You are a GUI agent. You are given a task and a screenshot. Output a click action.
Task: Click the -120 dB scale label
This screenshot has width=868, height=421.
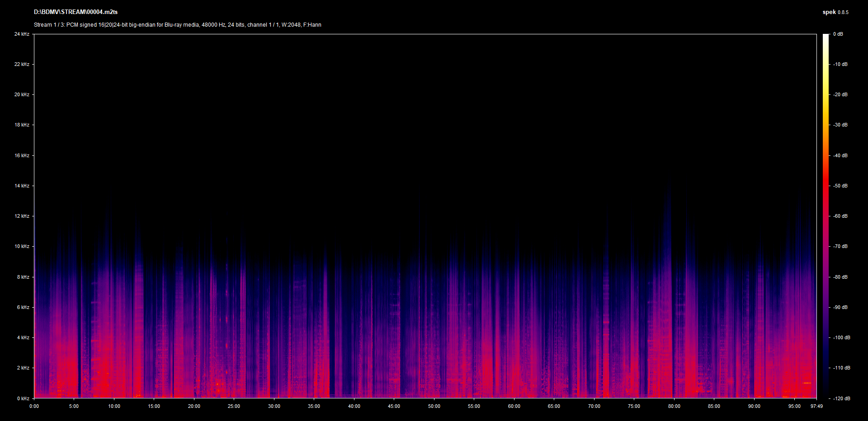[x=841, y=398]
